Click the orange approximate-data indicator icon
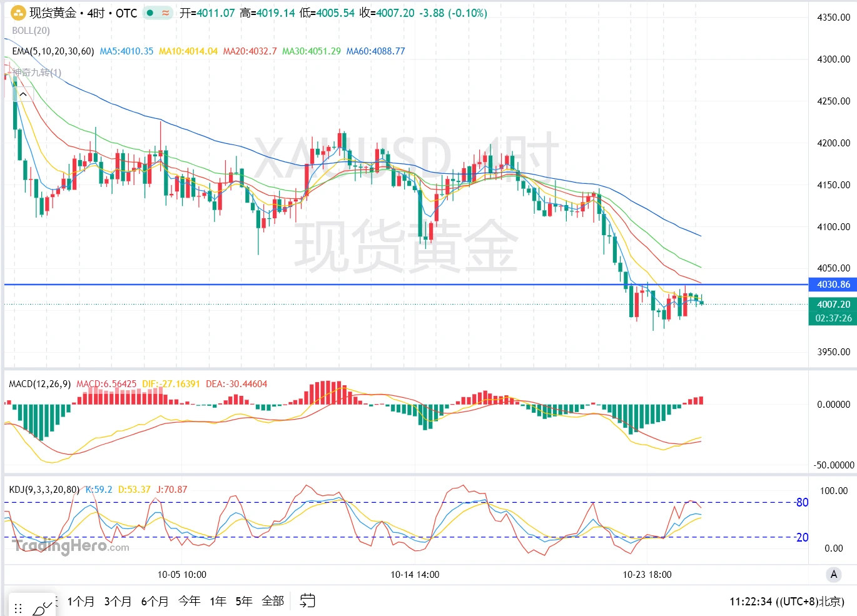The image size is (857, 616). click(x=166, y=13)
